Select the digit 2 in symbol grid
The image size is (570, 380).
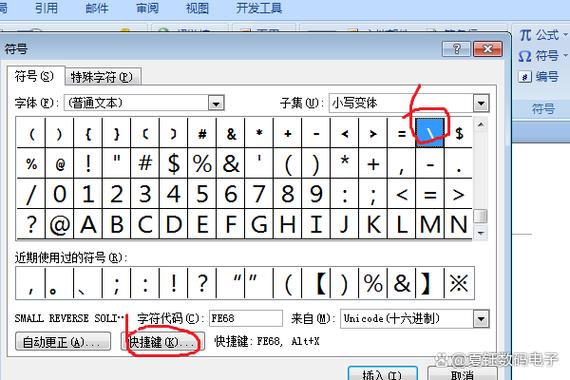tap(117, 194)
